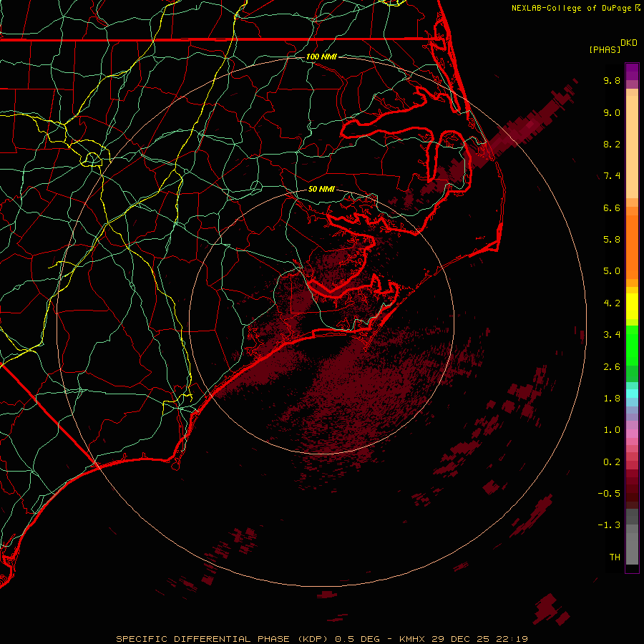
Task: Click the 29 DEC 25 date in caption
Action: tap(461, 639)
